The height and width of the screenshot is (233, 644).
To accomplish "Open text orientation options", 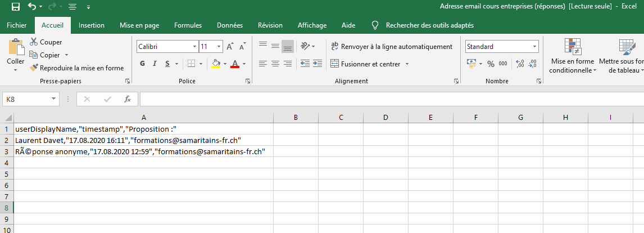I will tap(307, 46).
